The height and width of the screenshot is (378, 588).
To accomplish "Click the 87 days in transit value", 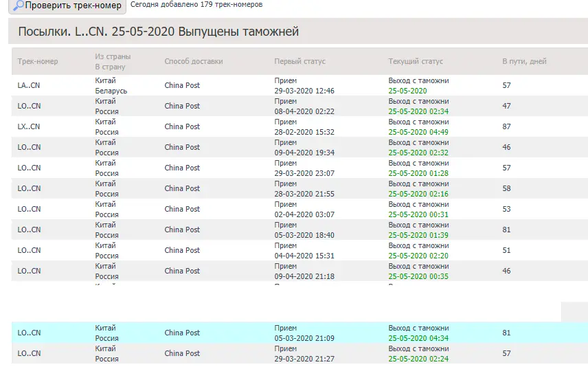I will 506,126.
